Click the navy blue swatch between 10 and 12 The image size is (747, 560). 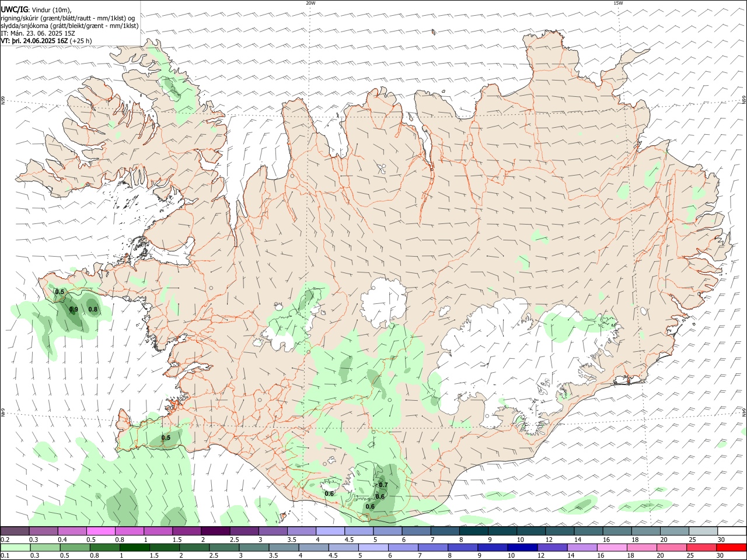click(522, 547)
